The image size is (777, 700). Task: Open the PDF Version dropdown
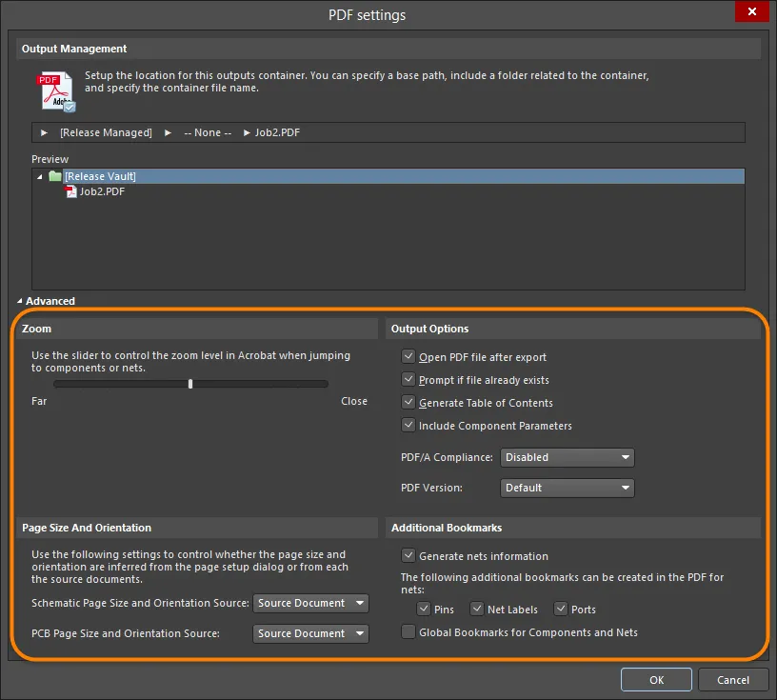coord(568,488)
